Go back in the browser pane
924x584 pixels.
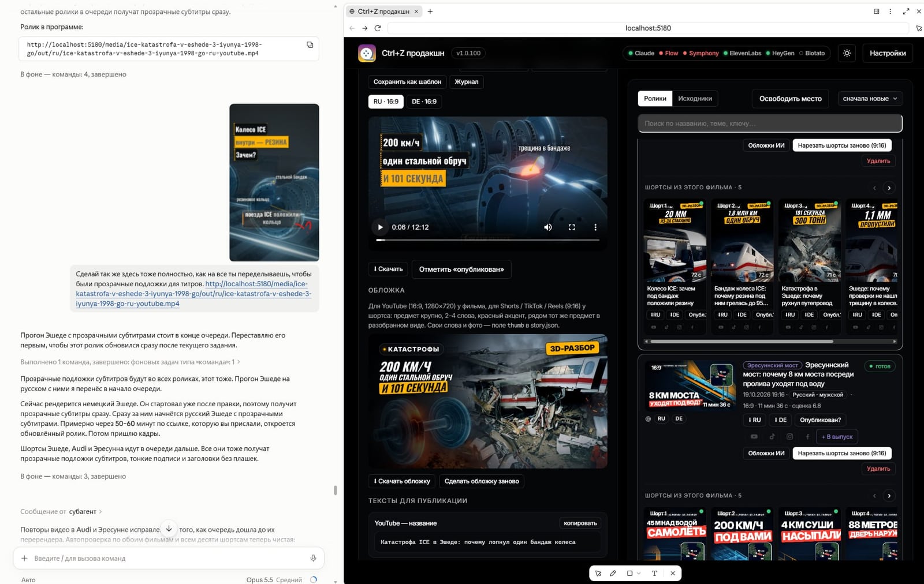click(x=352, y=28)
